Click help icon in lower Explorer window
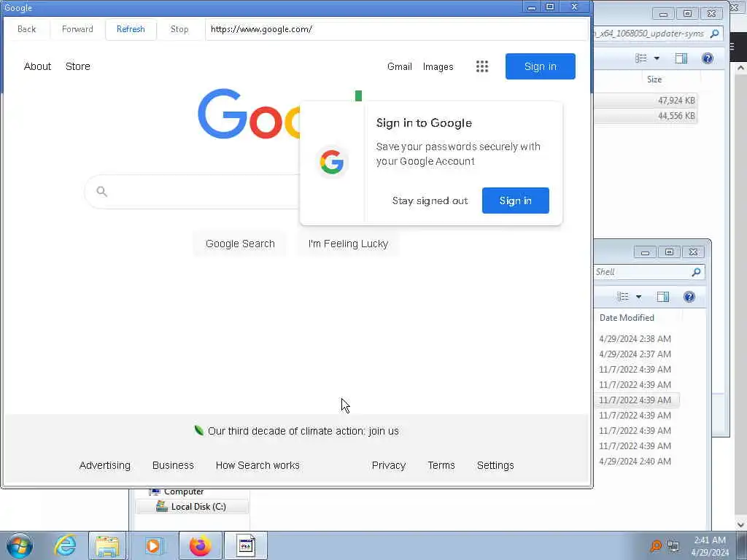The image size is (747, 560). [x=689, y=297]
